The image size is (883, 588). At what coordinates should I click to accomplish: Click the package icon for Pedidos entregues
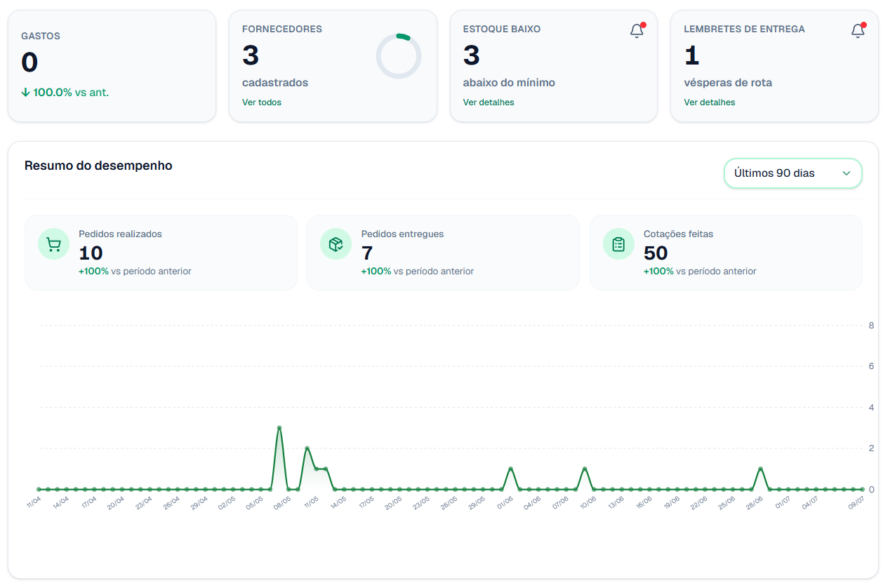pyautogui.click(x=336, y=244)
